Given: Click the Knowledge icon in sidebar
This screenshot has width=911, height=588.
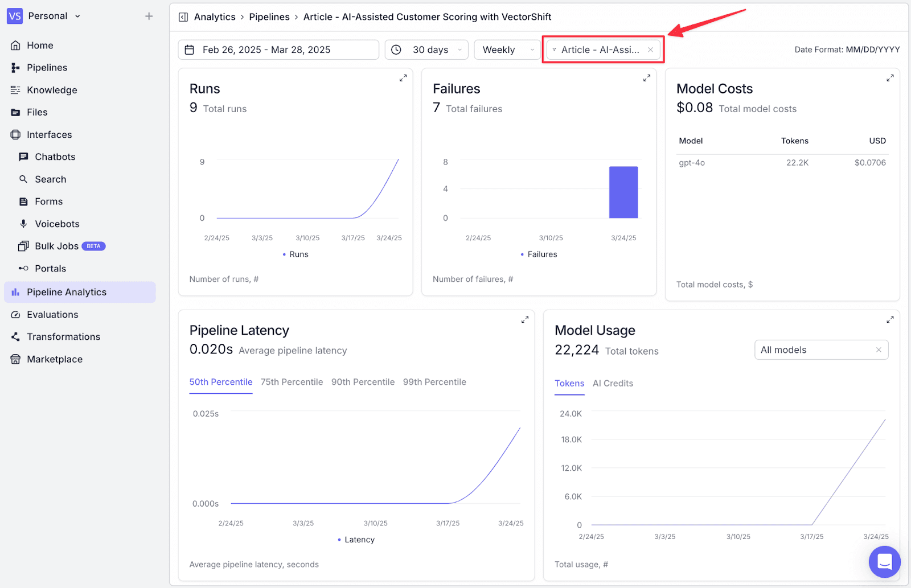Looking at the screenshot, I should (x=15, y=90).
